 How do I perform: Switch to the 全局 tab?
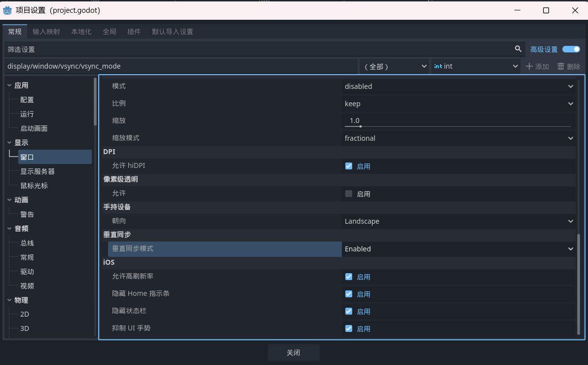tap(110, 32)
